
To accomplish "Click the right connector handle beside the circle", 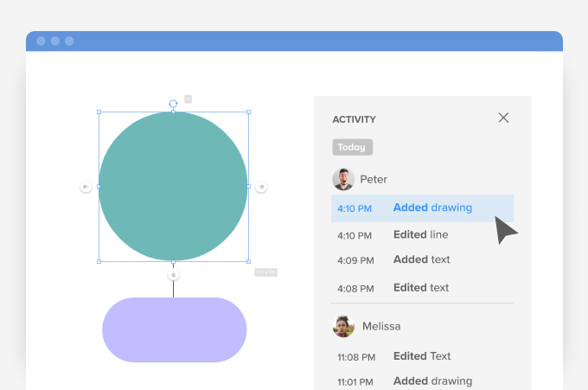I will 261,187.
